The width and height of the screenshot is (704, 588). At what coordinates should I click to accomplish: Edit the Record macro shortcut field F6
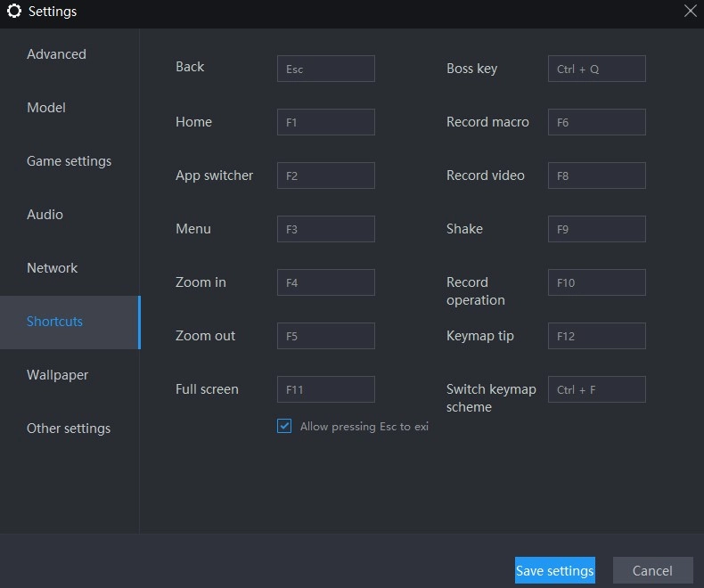pos(597,122)
